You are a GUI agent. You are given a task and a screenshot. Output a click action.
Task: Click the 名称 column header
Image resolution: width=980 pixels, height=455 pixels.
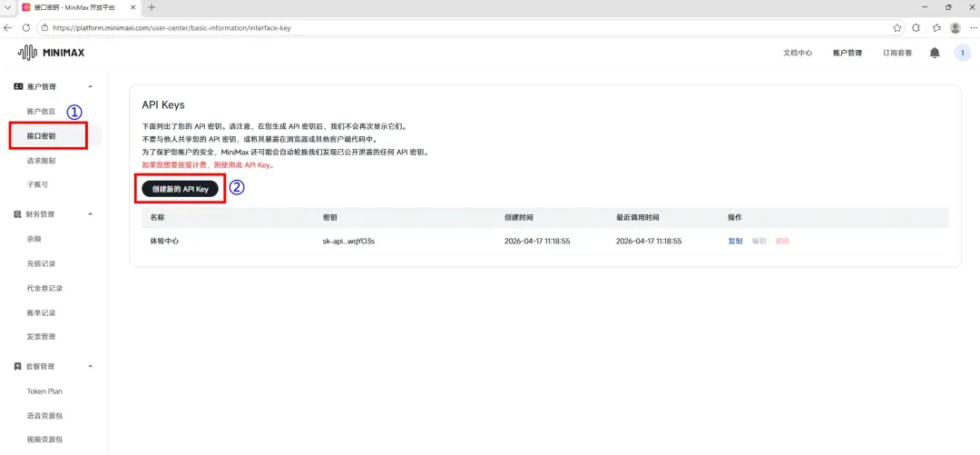pyautogui.click(x=158, y=217)
